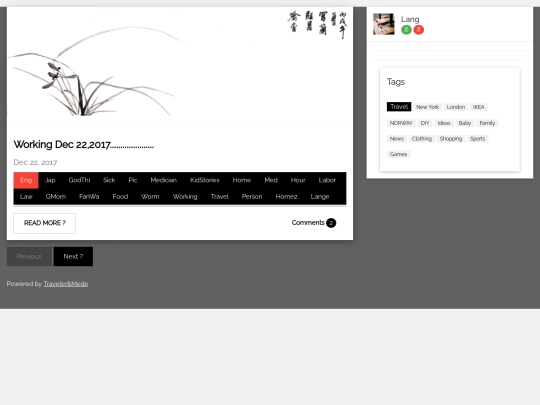
Task: Pick the Sports tag
Action: [x=478, y=139]
